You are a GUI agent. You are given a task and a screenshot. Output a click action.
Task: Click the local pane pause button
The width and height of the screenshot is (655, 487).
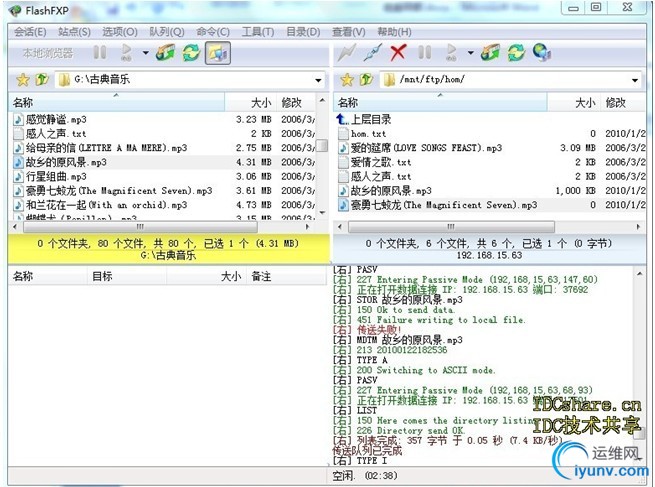tap(100, 53)
